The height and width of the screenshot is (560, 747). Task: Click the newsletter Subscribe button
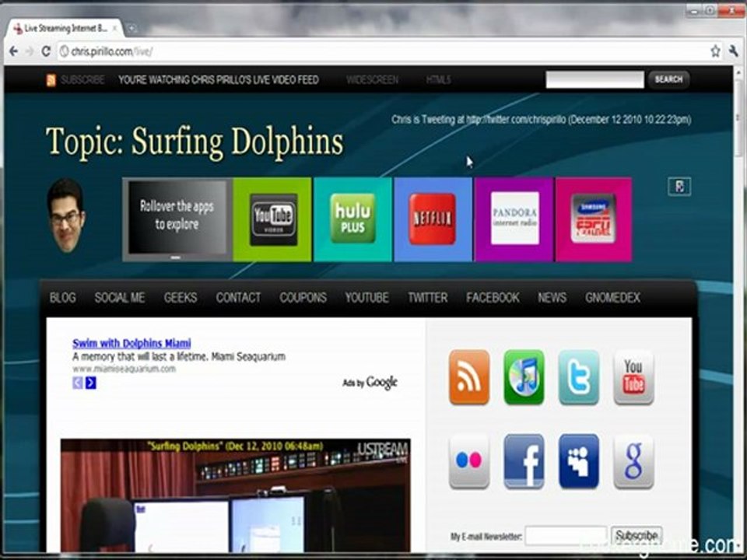(x=637, y=536)
